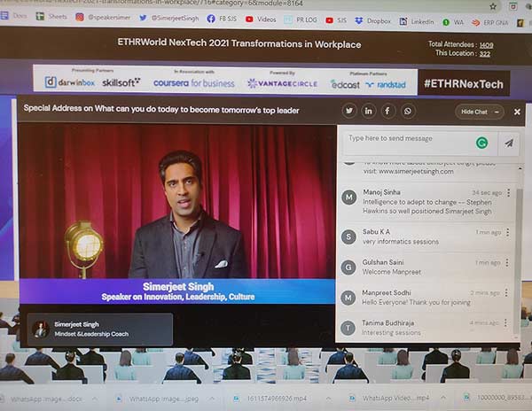This screenshot has height=411, width=532.
Task: Open the Sheets bookmark
Action: 52,16
